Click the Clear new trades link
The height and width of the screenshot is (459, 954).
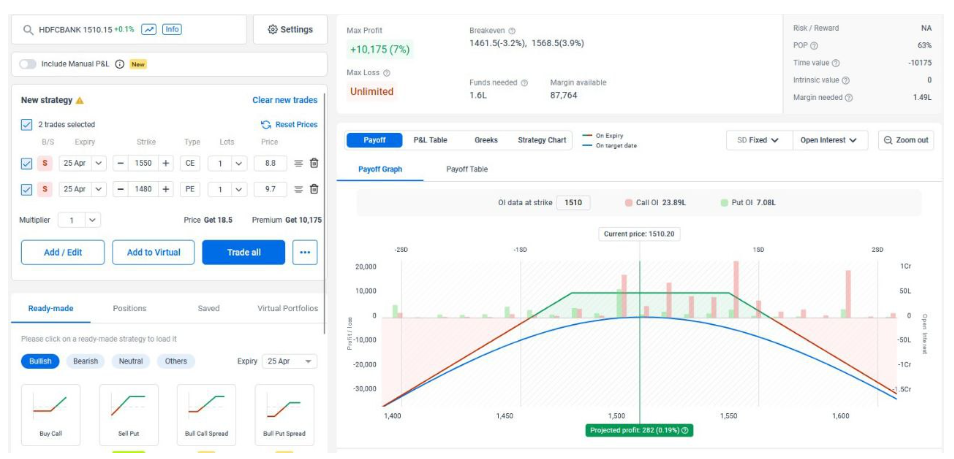pos(284,100)
